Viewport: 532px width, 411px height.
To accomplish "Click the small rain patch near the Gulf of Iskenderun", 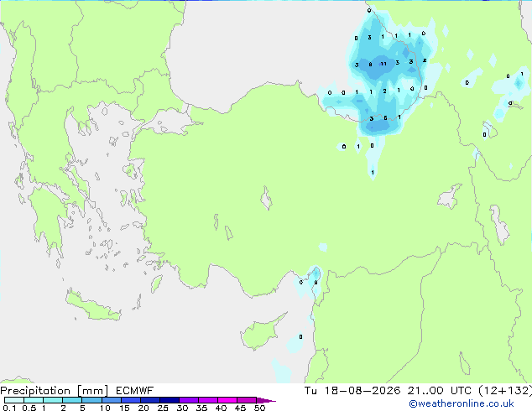I will 314,280.
